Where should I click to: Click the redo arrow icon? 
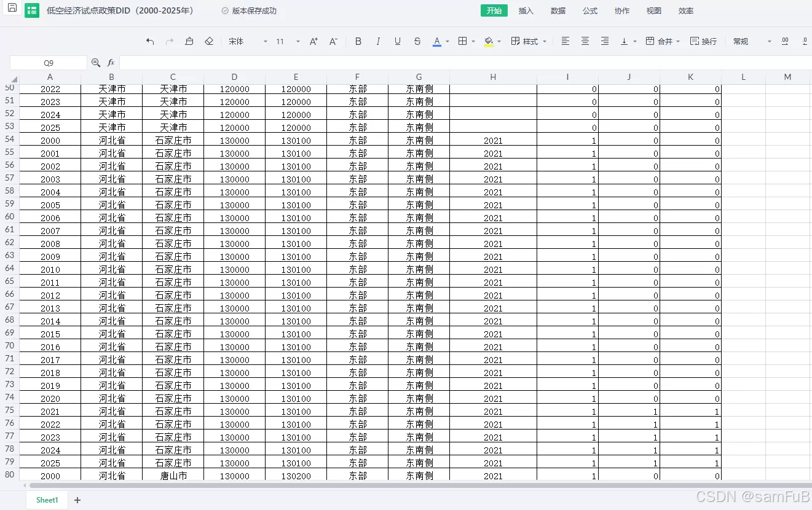click(x=170, y=41)
